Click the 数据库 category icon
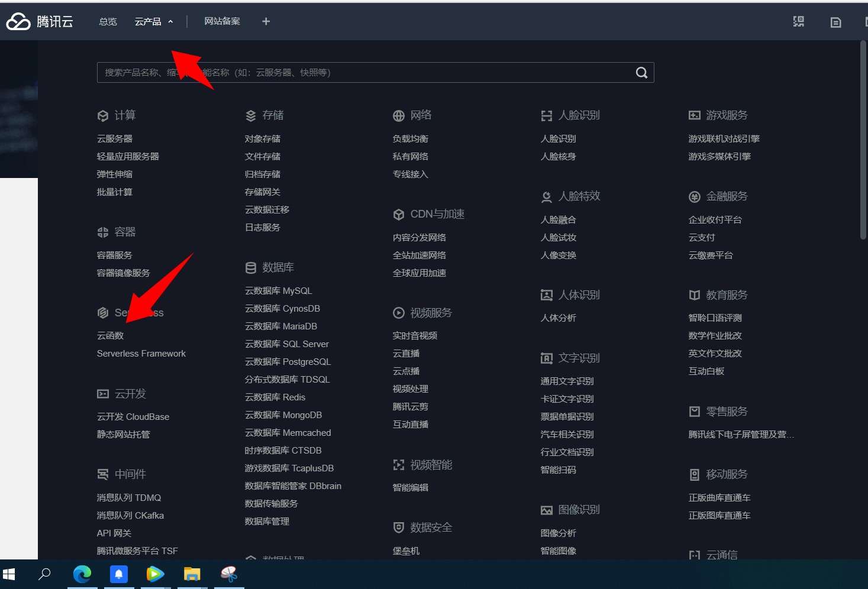The height and width of the screenshot is (589, 868). pos(251,268)
